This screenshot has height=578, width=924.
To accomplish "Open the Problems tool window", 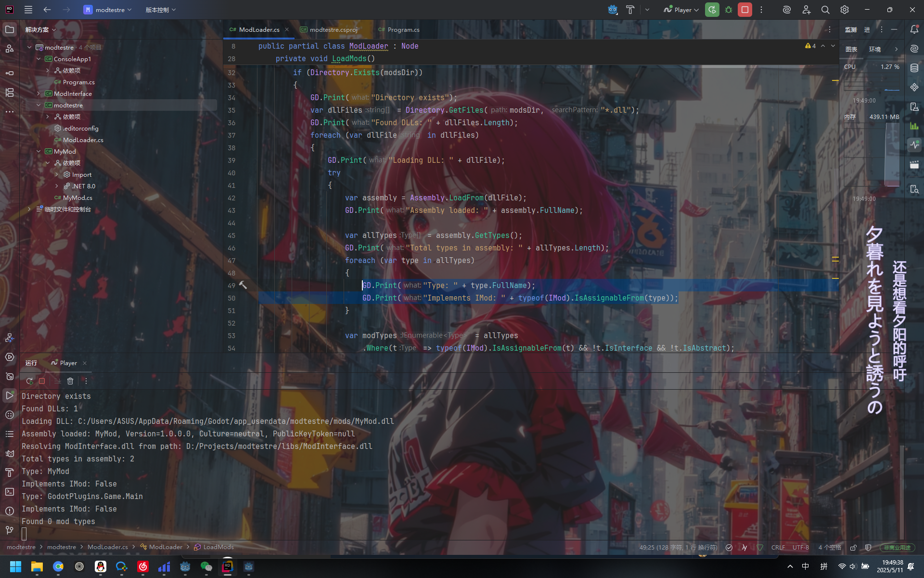I will tap(10, 511).
